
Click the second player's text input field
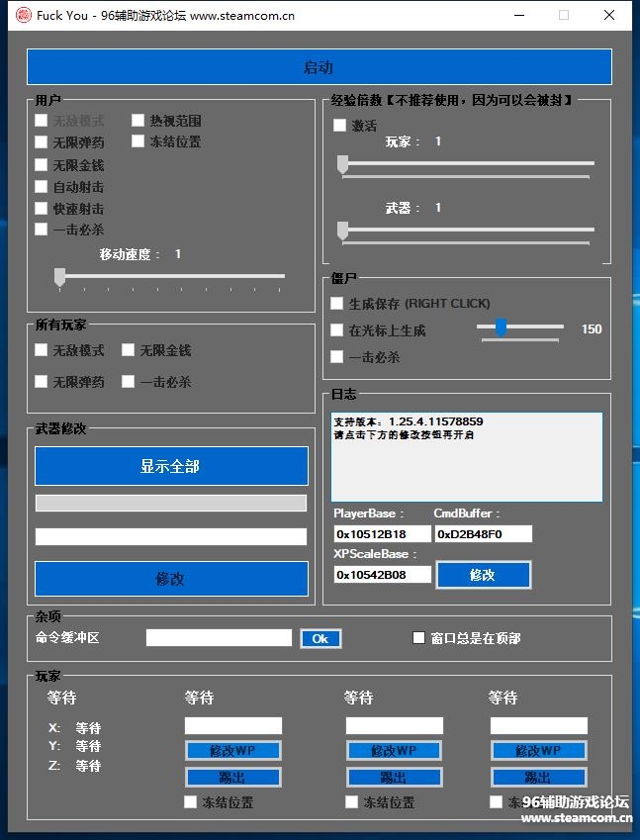pyautogui.click(x=233, y=726)
